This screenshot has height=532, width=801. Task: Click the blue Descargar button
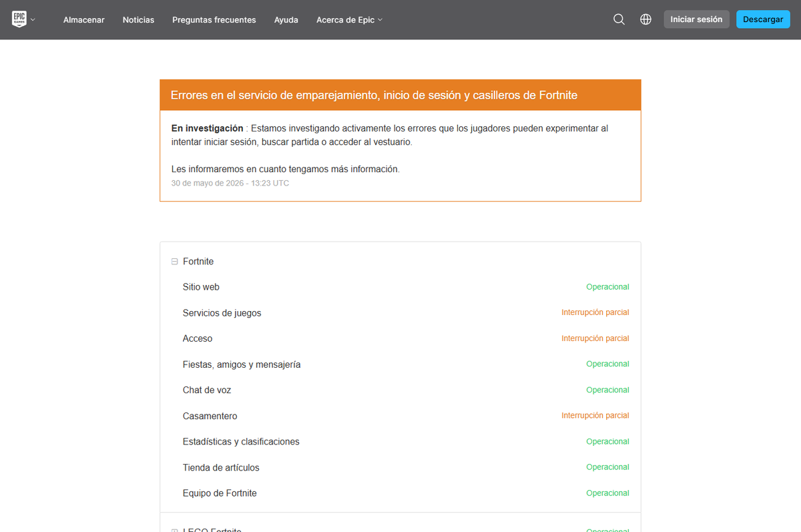pyautogui.click(x=763, y=19)
